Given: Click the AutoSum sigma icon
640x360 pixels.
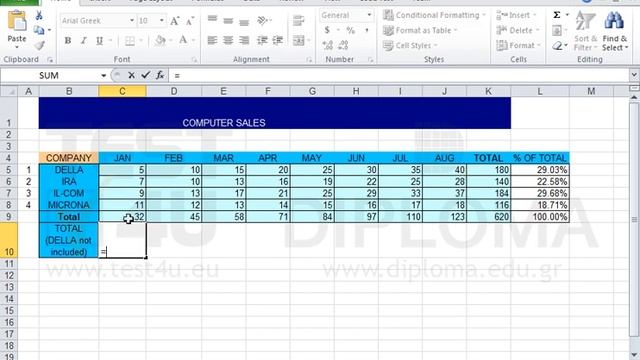Looking at the screenshot, I should pos(557,15).
